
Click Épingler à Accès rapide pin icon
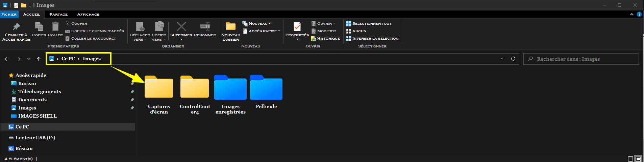[16, 26]
